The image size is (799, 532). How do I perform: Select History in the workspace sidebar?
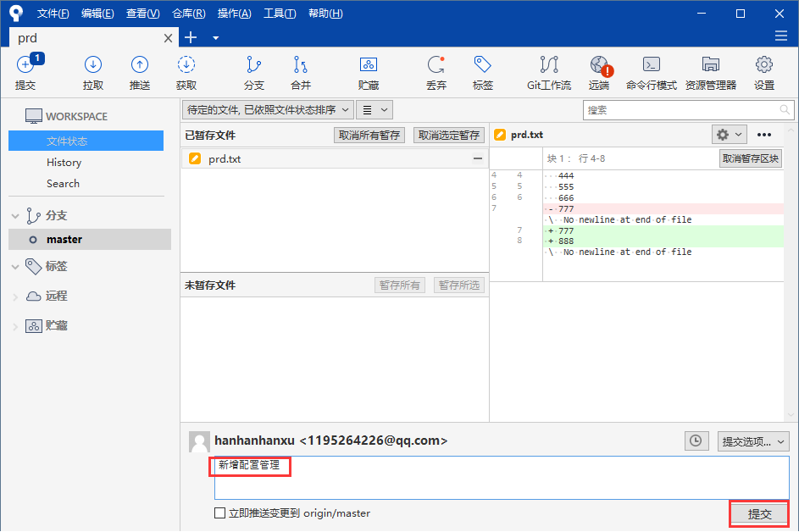point(64,163)
